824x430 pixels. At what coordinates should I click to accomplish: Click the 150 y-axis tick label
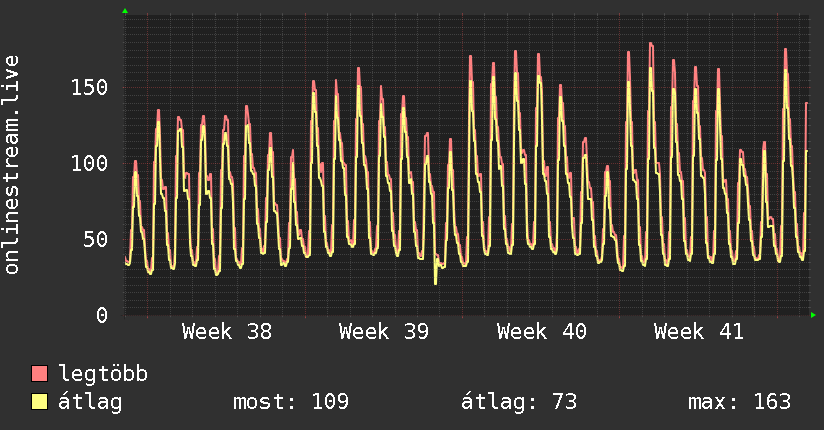coord(89,87)
